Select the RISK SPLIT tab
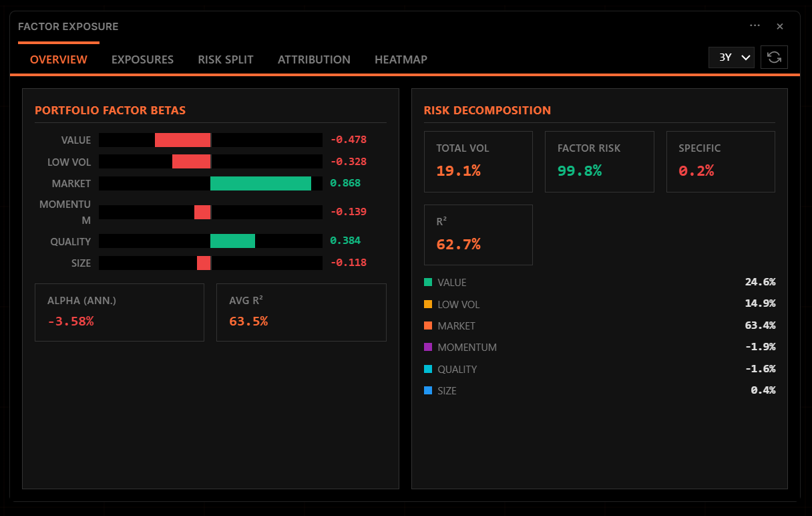 pos(225,59)
